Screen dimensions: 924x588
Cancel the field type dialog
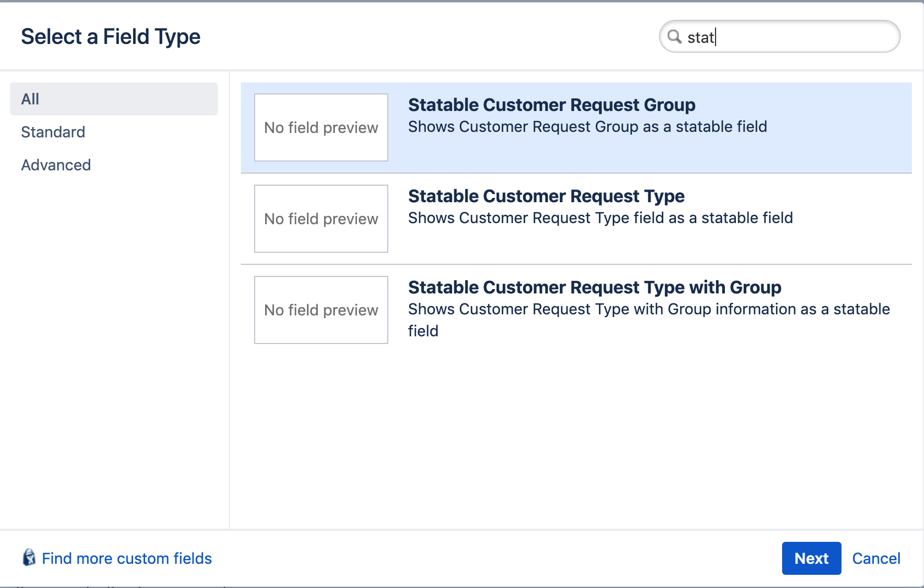[876, 558]
